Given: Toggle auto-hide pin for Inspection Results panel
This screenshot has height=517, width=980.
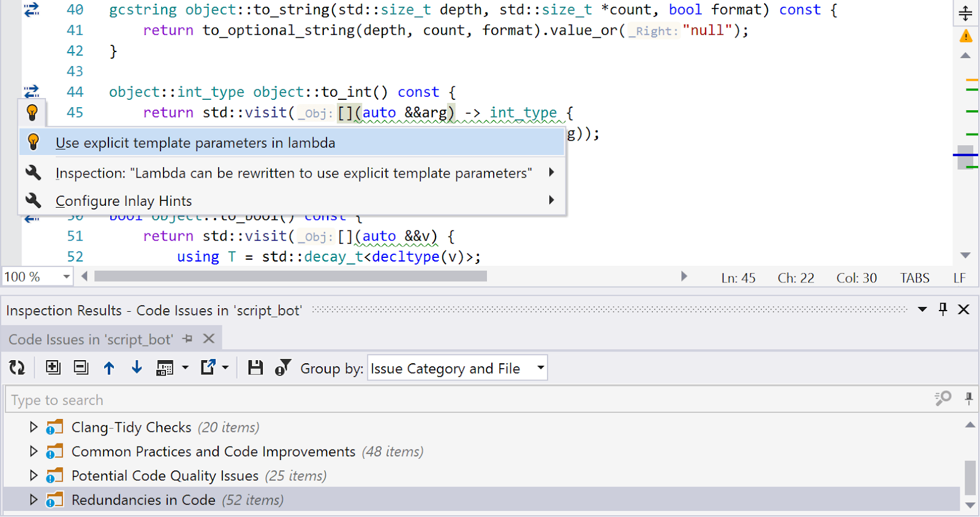Looking at the screenshot, I should [943, 309].
